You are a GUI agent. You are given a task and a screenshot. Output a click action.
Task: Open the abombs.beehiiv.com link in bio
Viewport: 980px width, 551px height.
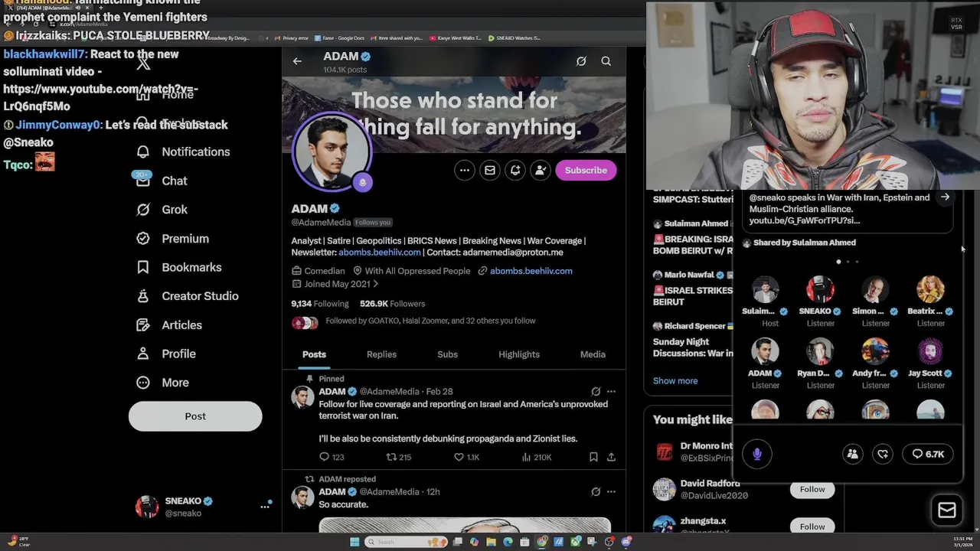coord(380,253)
